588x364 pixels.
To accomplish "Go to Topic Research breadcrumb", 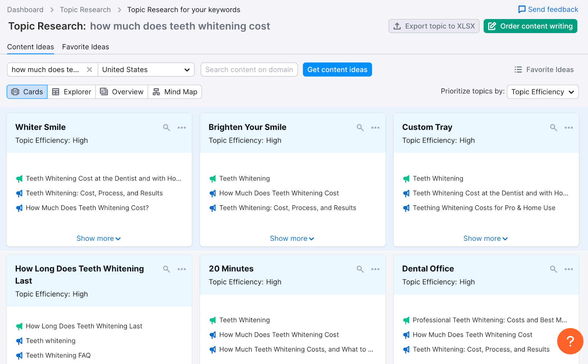I will (85, 10).
